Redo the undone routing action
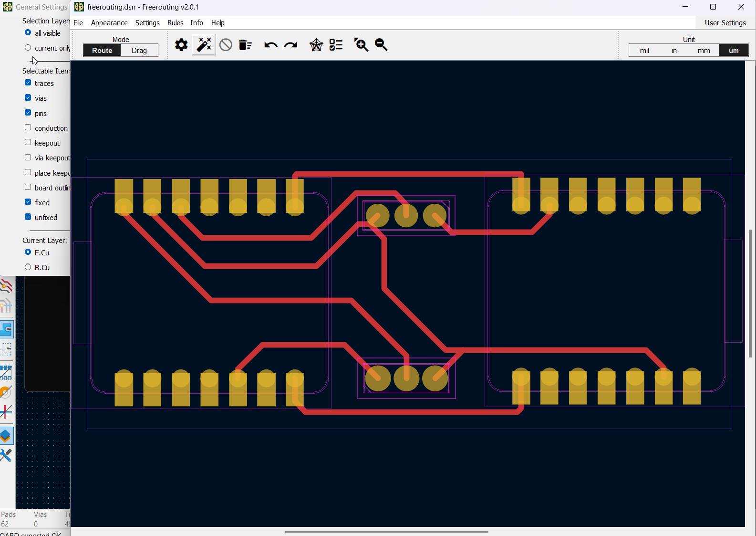 pyautogui.click(x=290, y=45)
